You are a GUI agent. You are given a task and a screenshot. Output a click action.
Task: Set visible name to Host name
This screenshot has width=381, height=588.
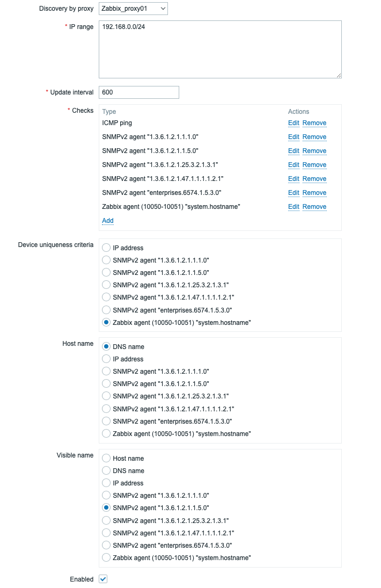click(x=106, y=458)
